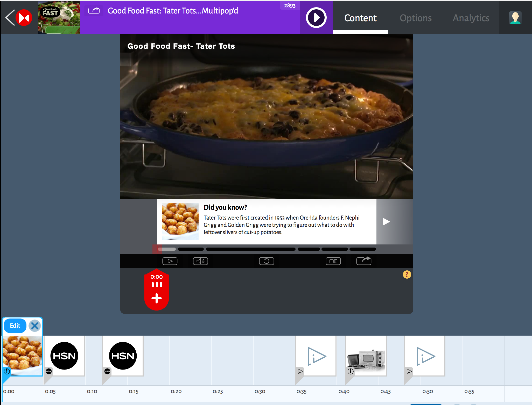532x405 pixels.
Task: Click small HSN badge on second HSN pop
Action: (107, 371)
